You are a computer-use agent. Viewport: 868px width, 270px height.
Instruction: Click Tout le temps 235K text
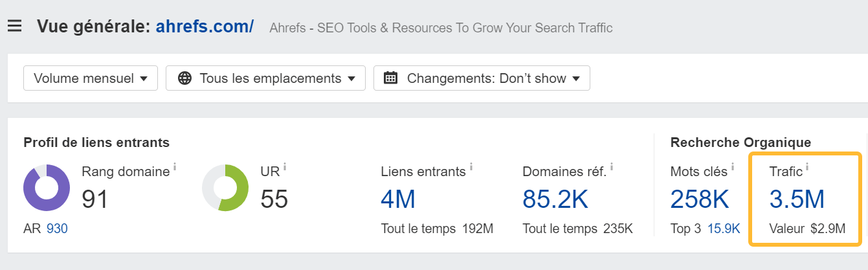click(x=577, y=229)
